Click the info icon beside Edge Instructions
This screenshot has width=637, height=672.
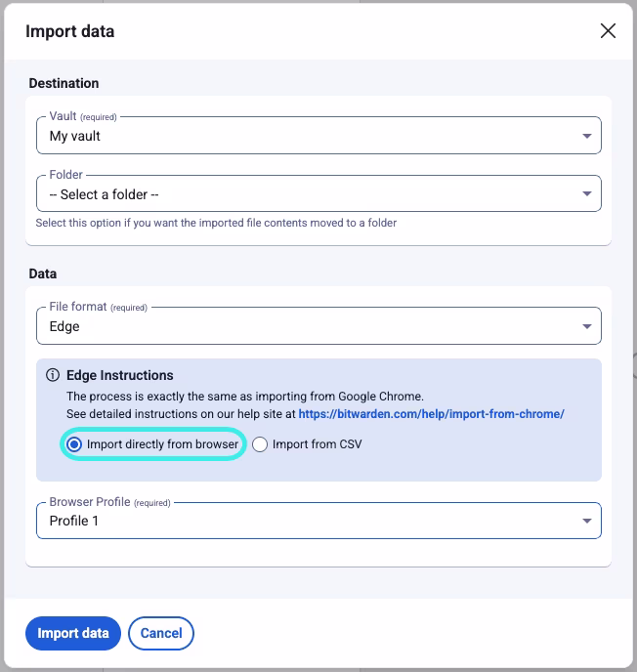coord(53,375)
